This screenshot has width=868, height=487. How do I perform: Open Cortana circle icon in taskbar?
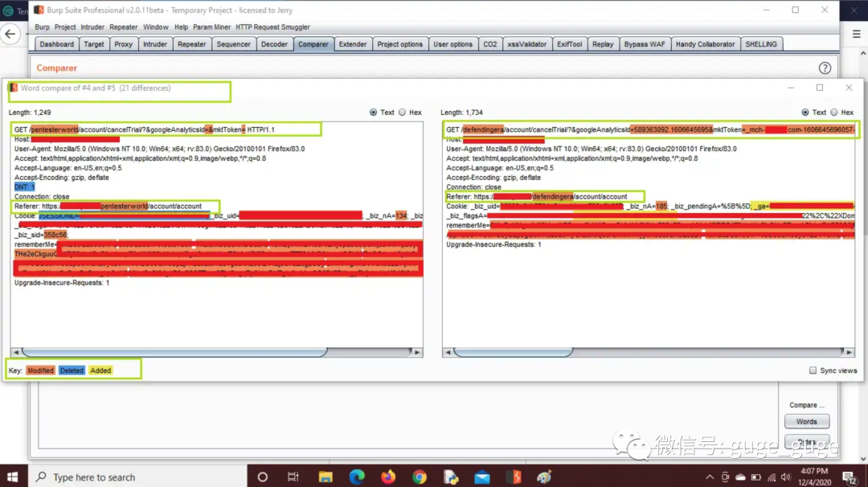coord(262,477)
